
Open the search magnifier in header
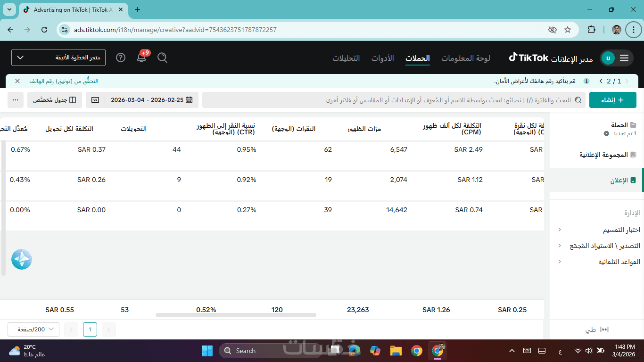coord(162,58)
